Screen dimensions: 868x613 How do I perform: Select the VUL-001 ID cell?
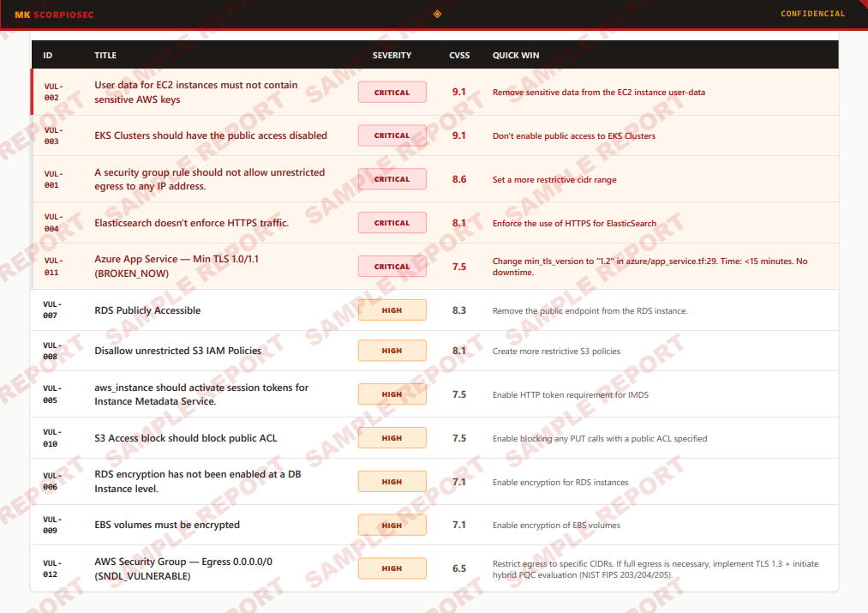(x=54, y=179)
